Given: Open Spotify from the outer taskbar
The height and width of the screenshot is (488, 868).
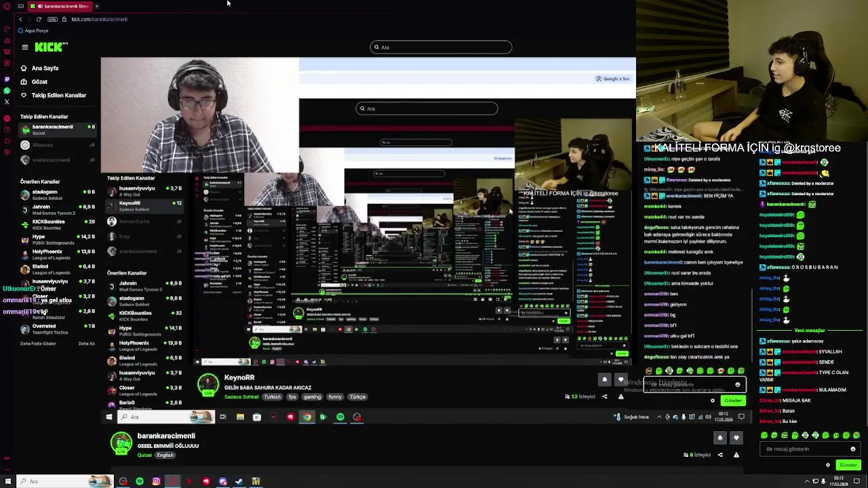Looking at the screenshot, I should tap(140, 481).
